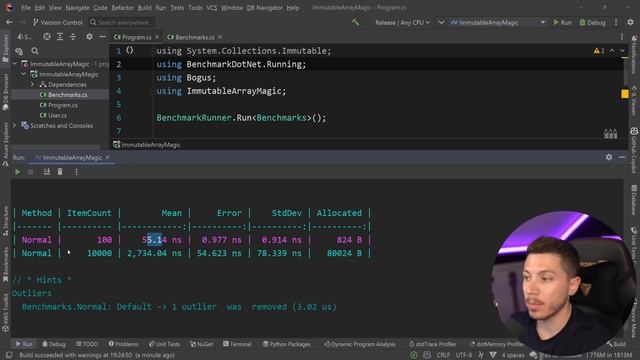Click the UTF-8 encoding status item

(x=464, y=355)
